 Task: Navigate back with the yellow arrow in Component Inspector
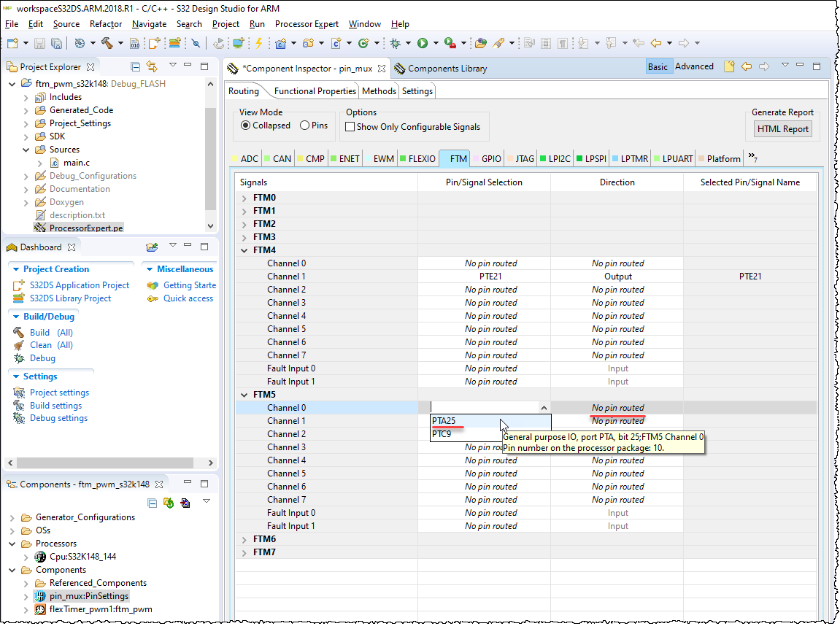[x=746, y=66]
